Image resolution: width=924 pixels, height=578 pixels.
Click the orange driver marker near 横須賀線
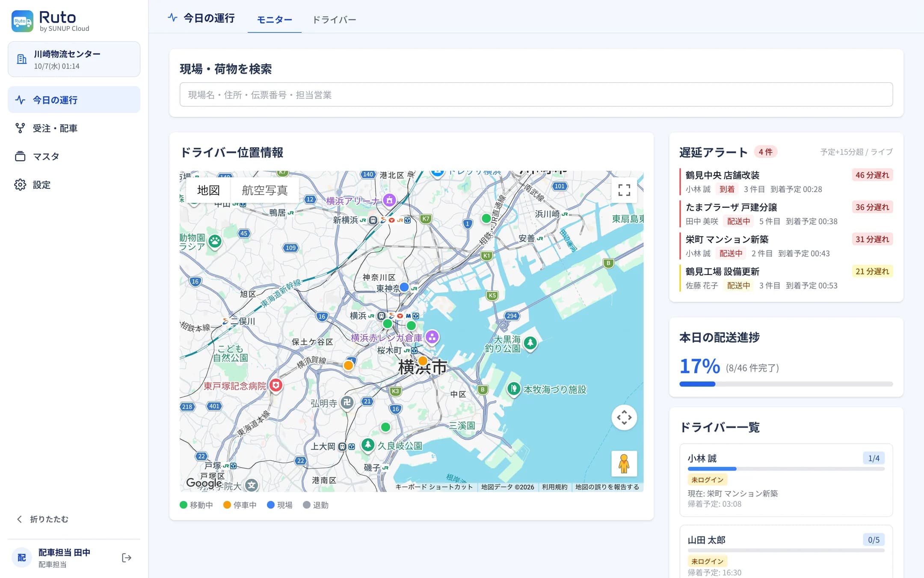pos(348,366)
